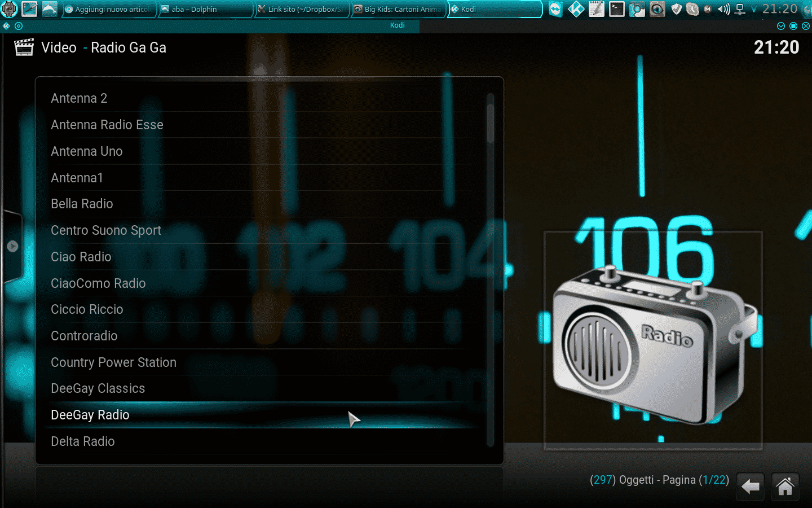Switch to Link sito editor window
Viewport: 812px width, 508px height.
(302, 9)
